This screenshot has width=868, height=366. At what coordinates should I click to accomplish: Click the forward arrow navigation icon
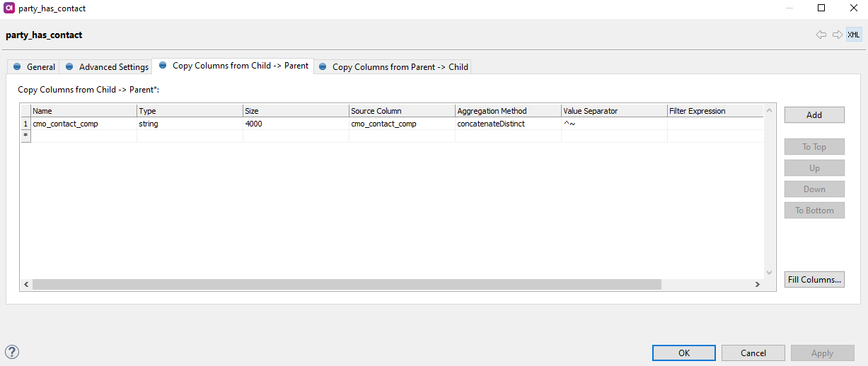coord(837,35)
